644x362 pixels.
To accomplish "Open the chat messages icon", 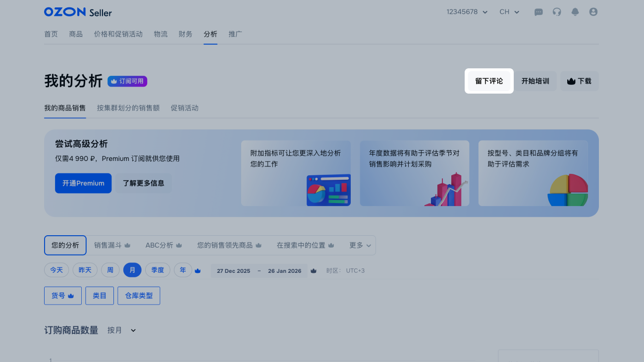I will [x=538, y=12].
